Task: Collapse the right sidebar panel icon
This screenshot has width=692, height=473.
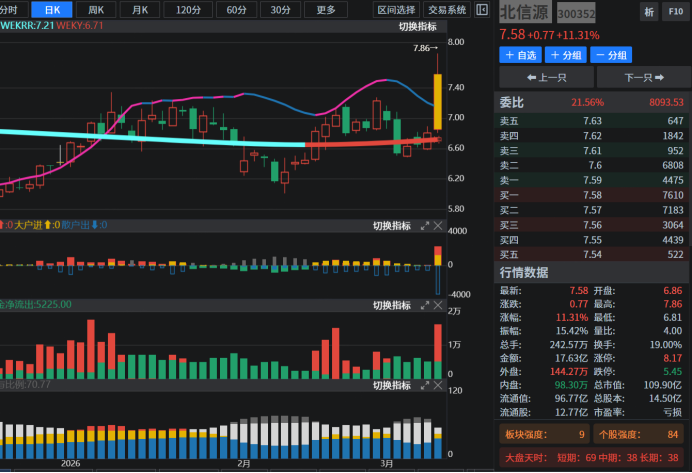Action: click(484, 9)
